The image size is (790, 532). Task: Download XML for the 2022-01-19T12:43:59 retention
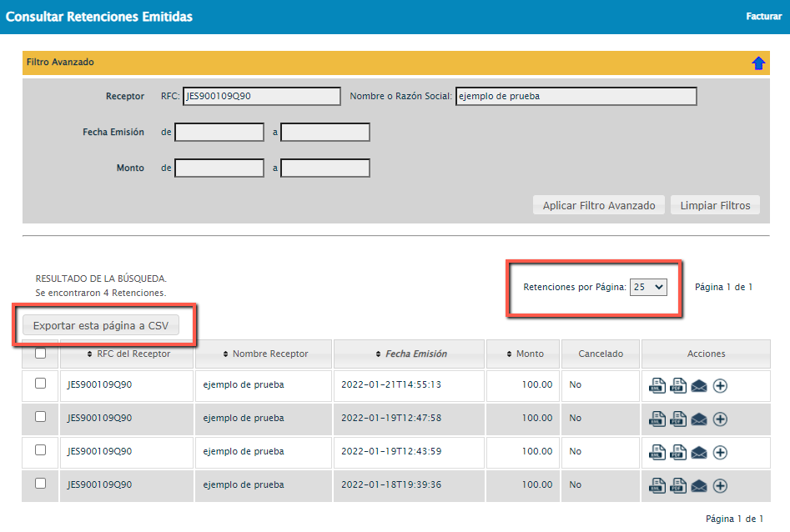(x=657, y=452)
